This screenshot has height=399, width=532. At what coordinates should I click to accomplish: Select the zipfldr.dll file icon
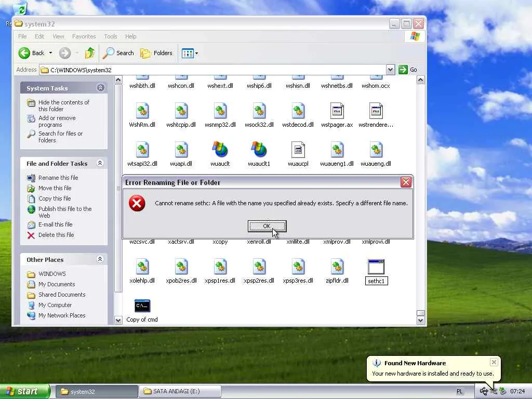point(337,267)
